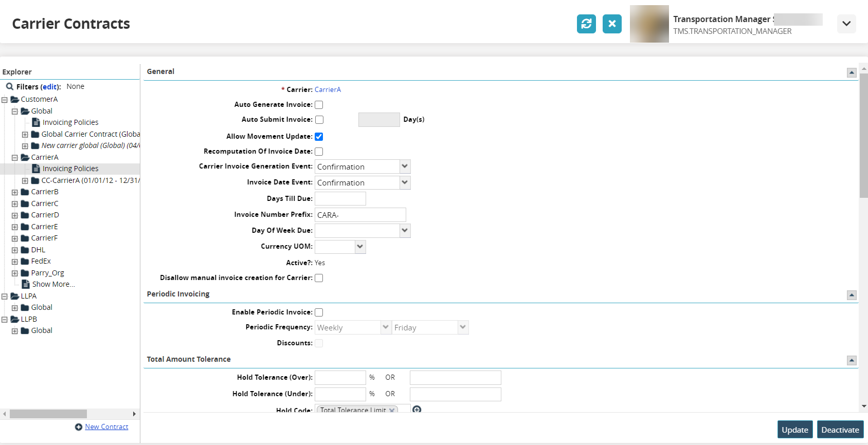Expand the CarrierB tree node
This screenshot has height=445, width=868.
coord(15,192)
